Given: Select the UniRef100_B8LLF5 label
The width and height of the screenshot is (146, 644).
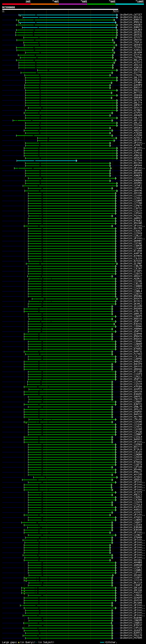Looking at the screenshot, I should tap(131, 60).
